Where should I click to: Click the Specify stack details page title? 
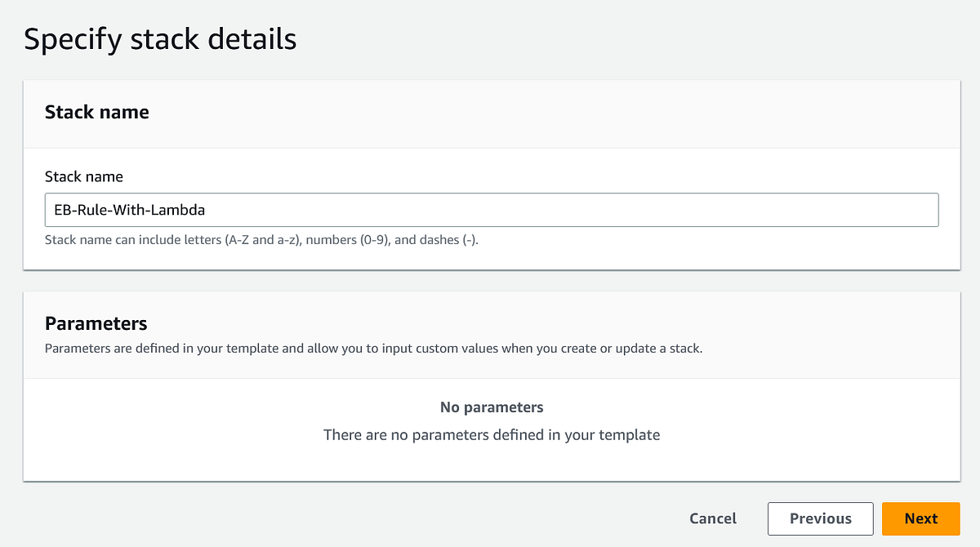click(x=160, y=38)
